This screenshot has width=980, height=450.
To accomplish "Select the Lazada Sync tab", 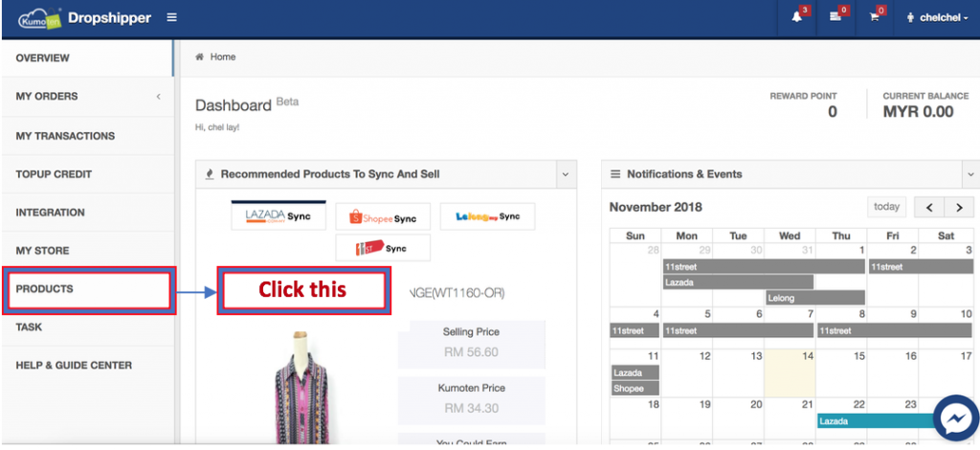I will [x=278, y=216].
